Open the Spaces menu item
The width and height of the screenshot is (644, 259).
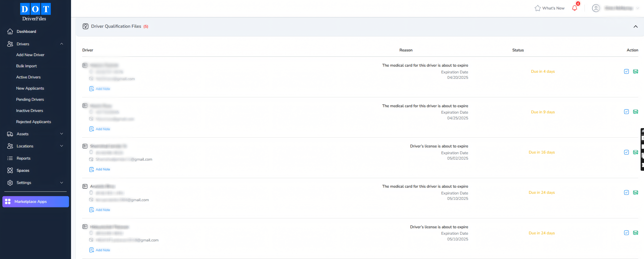[x=23, y=170]
